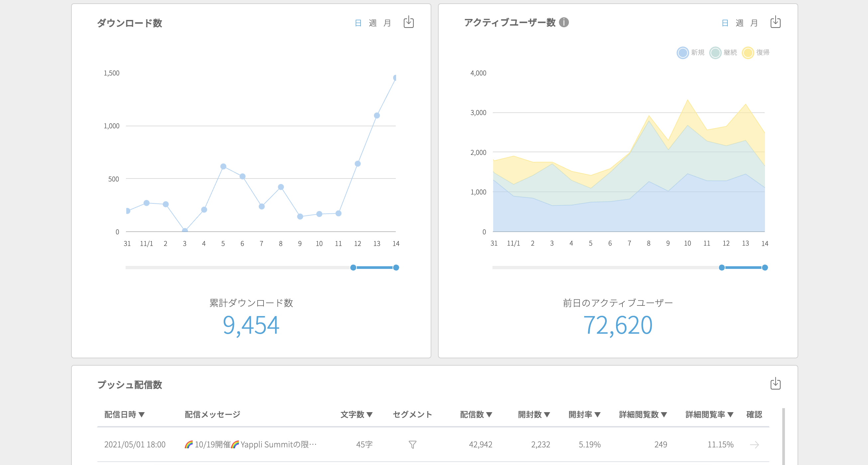The width and height of the screenshot is (868, 465).
Task: Click the download data point for day 13
Action: tap(377, 116)
